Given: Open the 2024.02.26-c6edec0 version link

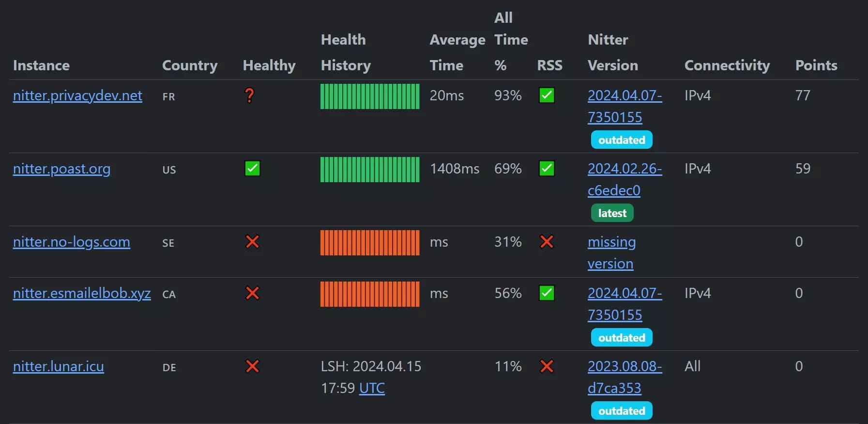Looking at the screenshot, I should tap(624, 169).
